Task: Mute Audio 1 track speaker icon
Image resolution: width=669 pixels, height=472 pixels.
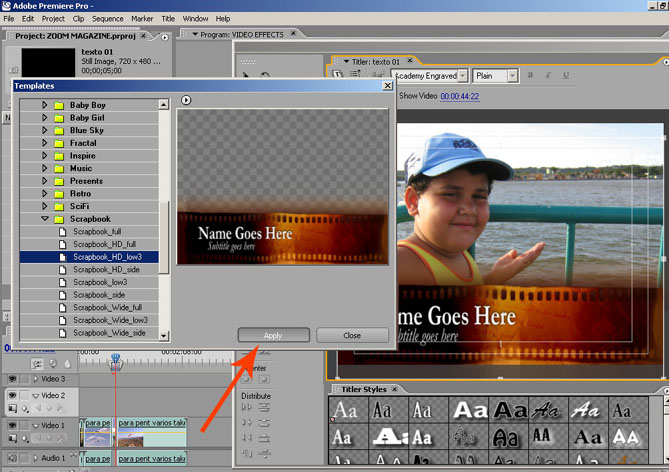Action: click(13, 458)
